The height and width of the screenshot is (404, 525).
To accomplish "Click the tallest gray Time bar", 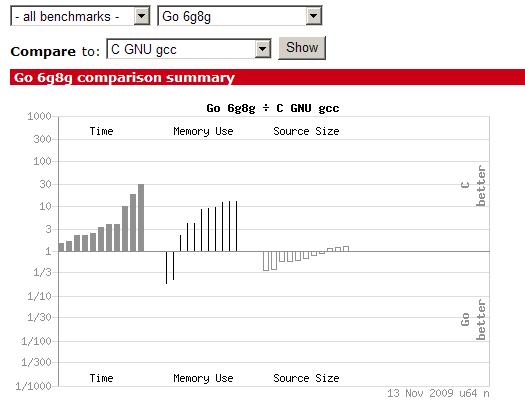I will pyautogui.click(x=141, y=218).
